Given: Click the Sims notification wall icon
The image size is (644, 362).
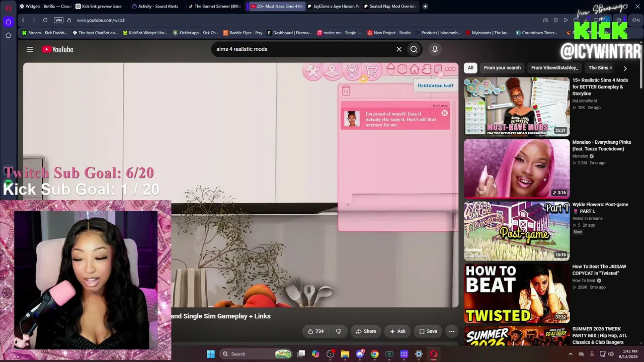Looking at the screenshot, I should click(438, 69).
